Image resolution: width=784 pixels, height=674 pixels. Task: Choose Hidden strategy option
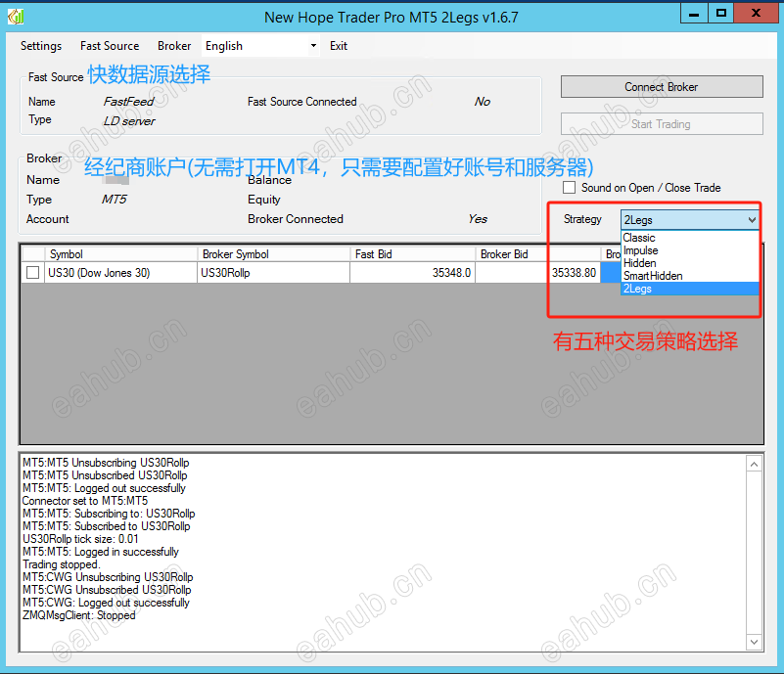click(689, 263)
